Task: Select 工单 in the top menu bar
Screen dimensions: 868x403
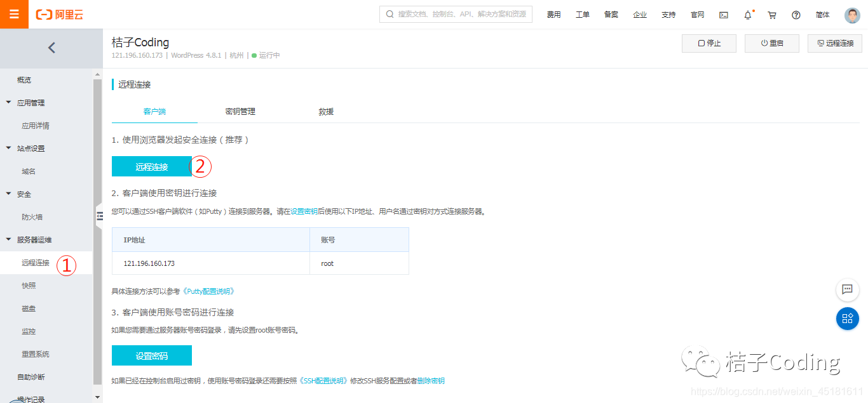Action: tap(582, 14)
